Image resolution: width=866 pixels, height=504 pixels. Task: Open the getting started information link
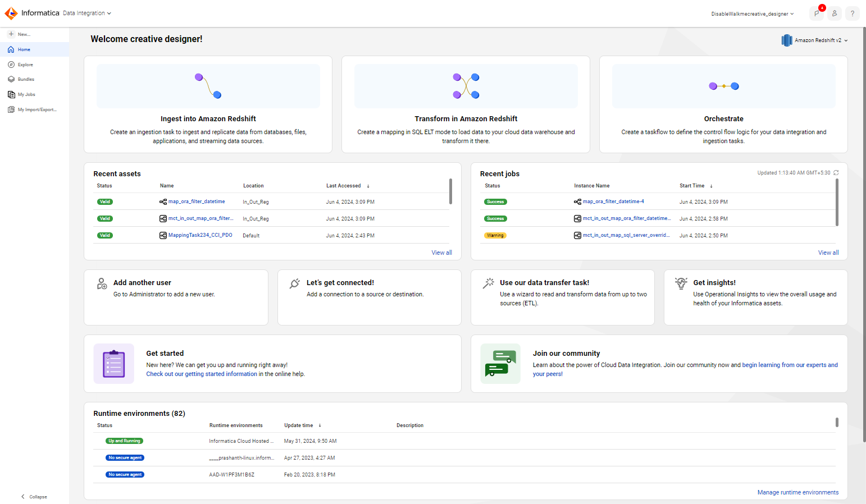coord(202,374)
